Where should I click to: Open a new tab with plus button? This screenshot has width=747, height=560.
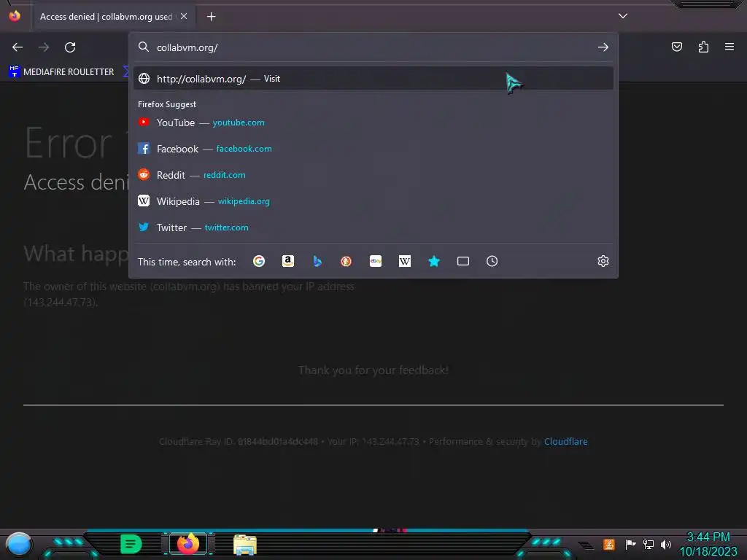click(211, 17)
